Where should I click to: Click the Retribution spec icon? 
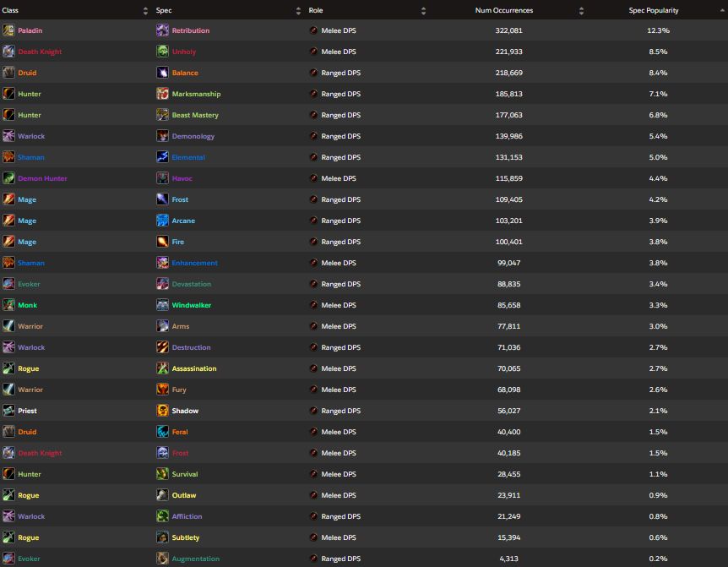[x=162, y=30]
